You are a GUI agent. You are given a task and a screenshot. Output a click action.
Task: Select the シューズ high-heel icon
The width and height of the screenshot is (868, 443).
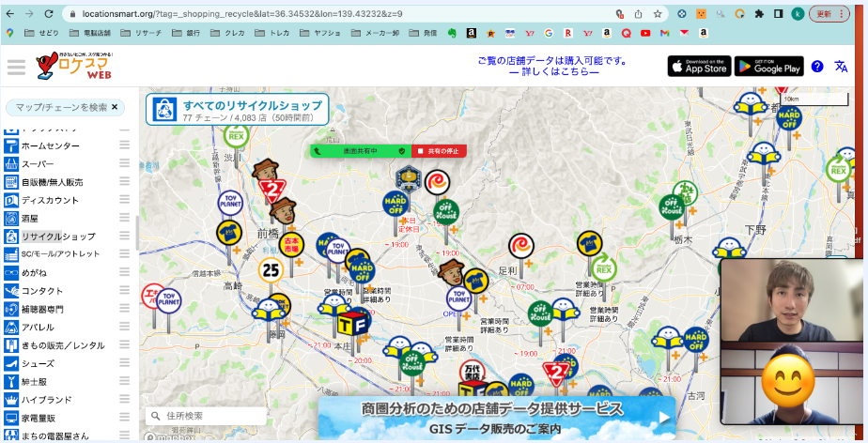pyautogui.click(x=11, y=363)
